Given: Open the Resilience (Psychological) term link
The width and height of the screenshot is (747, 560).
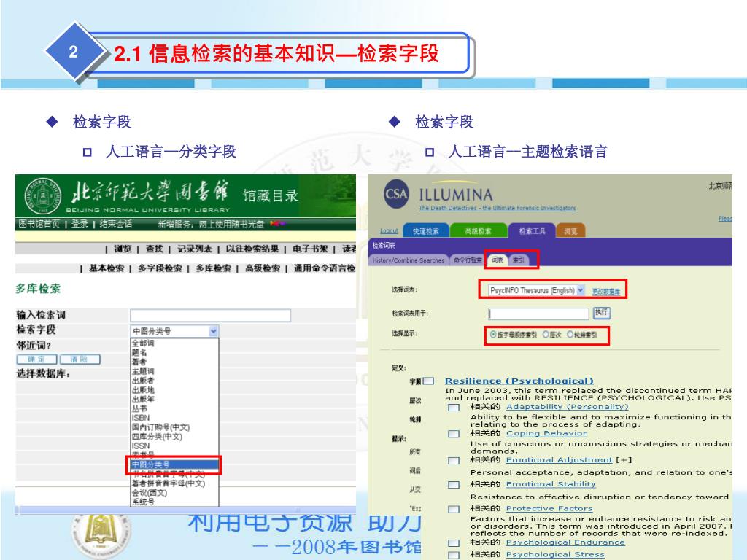Looking at the screenshot, I should [519, 381].
